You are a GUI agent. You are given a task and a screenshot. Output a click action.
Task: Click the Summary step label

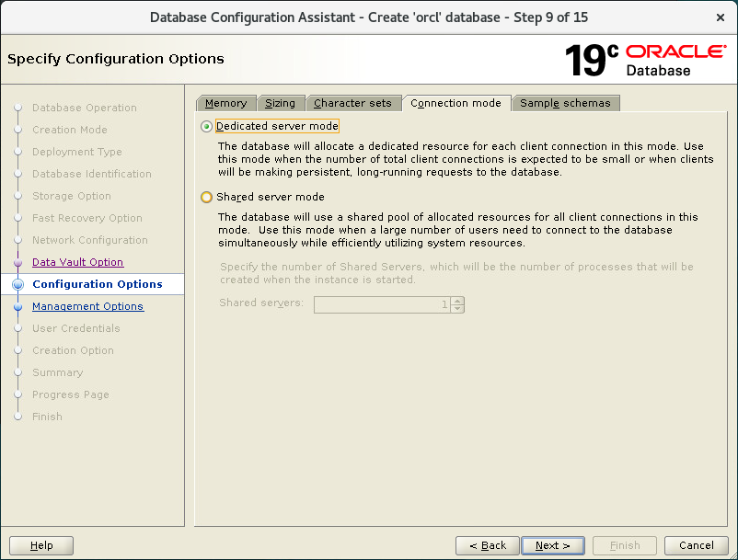[x=57, y=372]
